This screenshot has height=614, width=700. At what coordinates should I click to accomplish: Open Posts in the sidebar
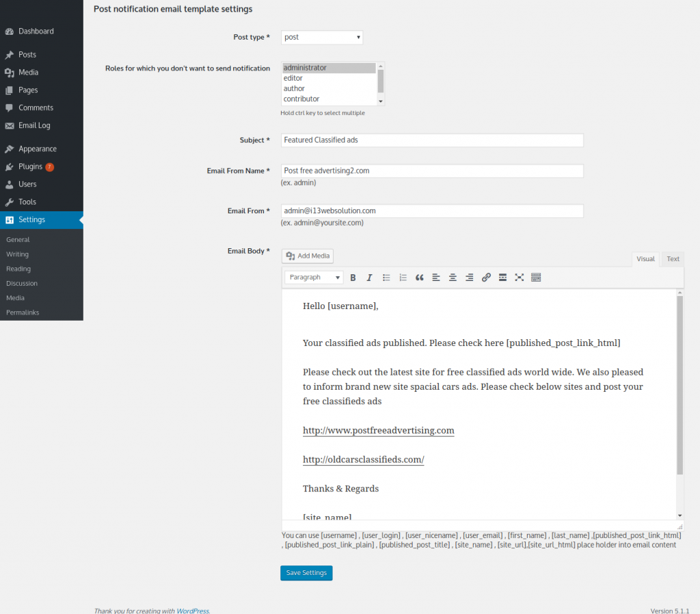(42, 55)
